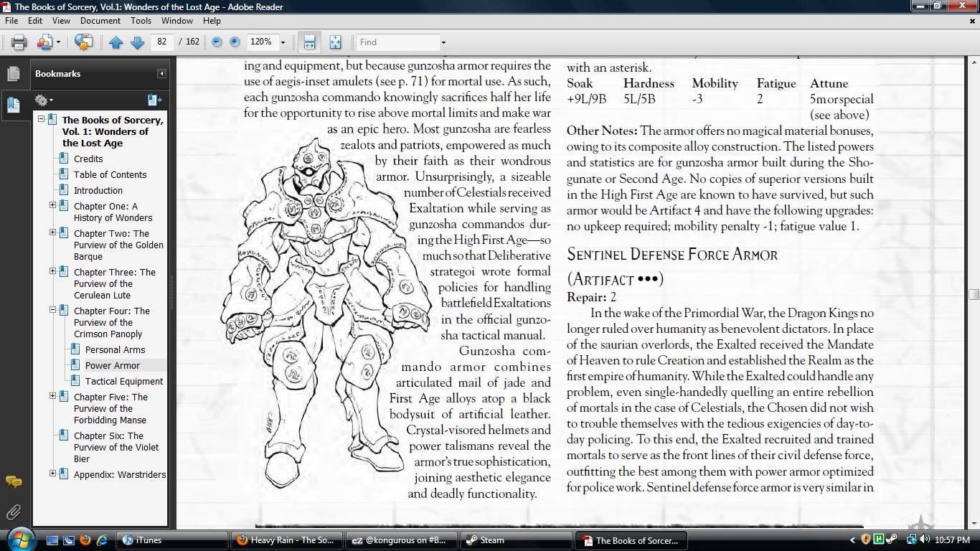Image resolution: width=980 pixels, height=551 pixels.
Task: Switch to Heavy Rain Firefox taskbar button
Action: [287, 540]
